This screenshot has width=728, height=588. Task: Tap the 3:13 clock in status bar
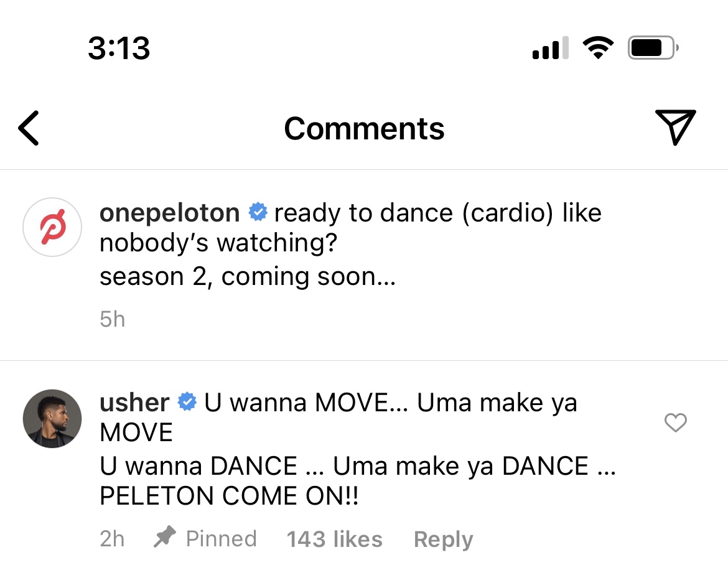pos(119,48)
